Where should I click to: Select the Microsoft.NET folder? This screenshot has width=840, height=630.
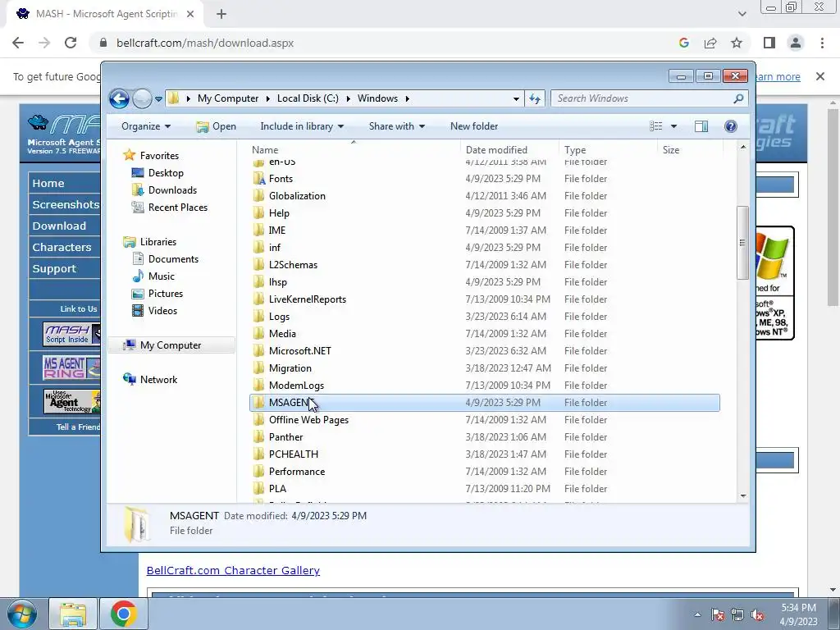[x=484, y=351]
